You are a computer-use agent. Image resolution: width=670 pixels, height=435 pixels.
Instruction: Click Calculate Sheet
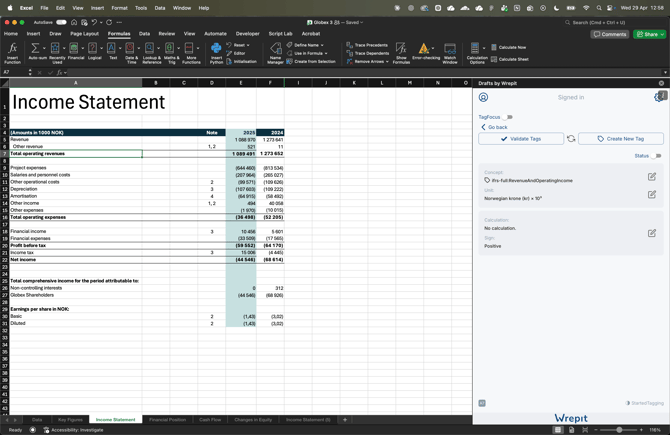tap(510, 59)
